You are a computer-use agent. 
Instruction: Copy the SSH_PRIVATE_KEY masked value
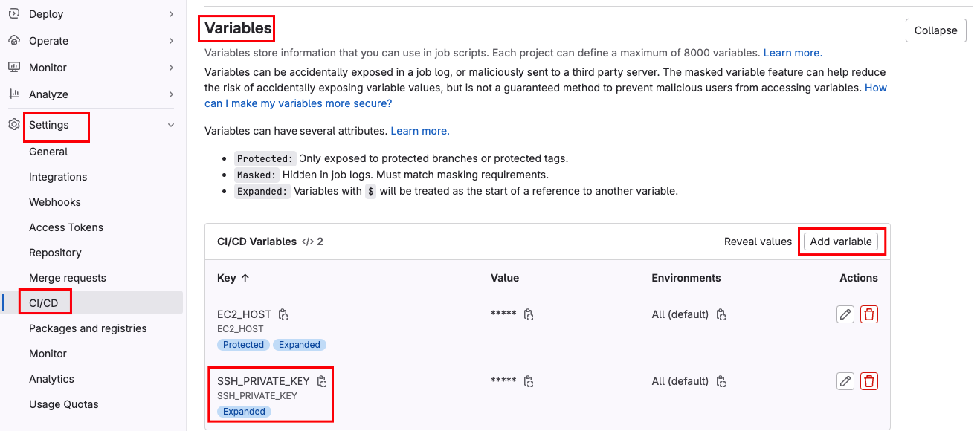coord(529,381)
